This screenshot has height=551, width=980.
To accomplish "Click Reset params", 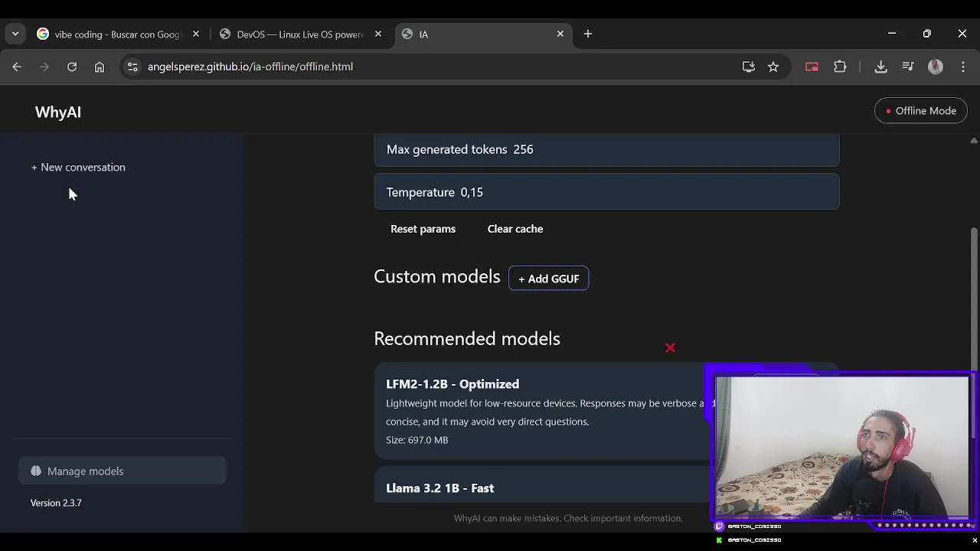I will pyautogui.click(x=423, y=229).
